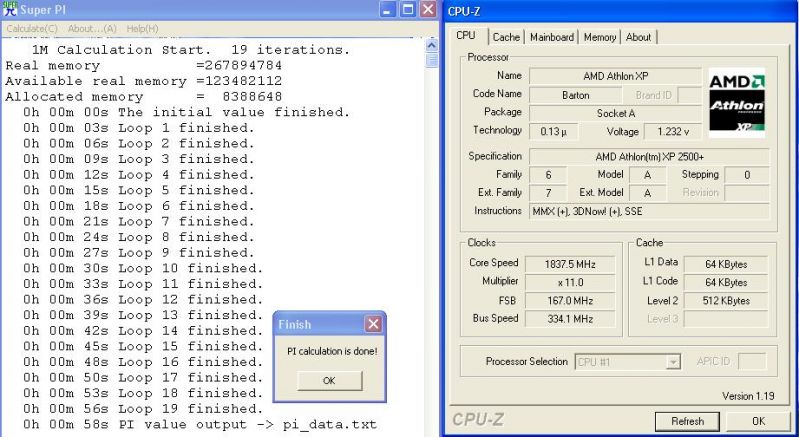Switch to the Cache tab in CPU-Z

coord(506,37)
